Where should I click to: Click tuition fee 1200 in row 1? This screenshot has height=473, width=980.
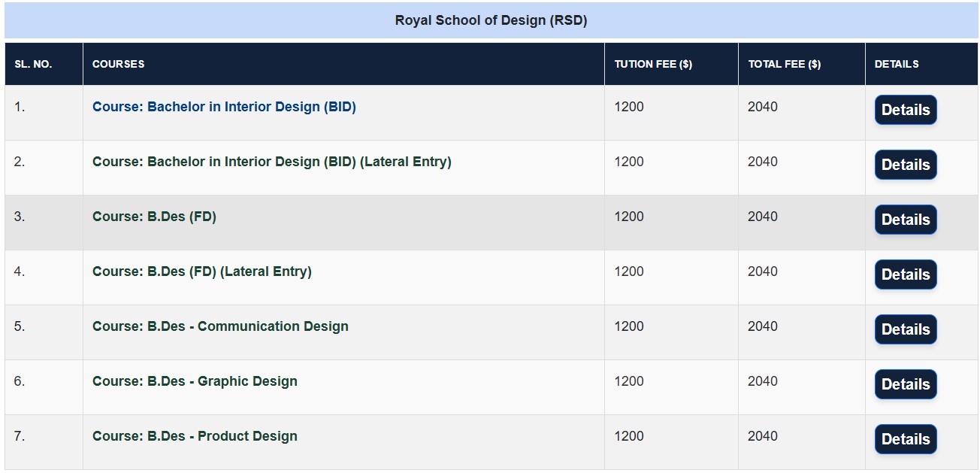click(x=629, y=107)
